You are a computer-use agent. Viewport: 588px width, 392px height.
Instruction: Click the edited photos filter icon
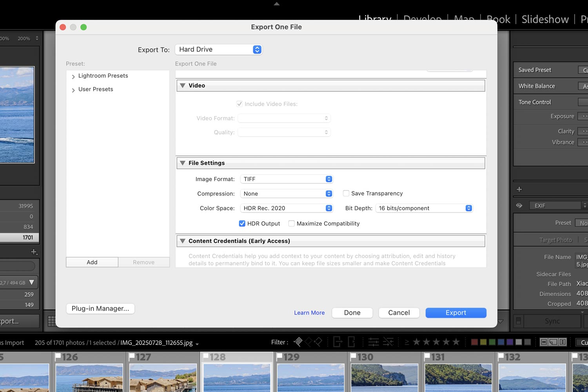(373, 342)
